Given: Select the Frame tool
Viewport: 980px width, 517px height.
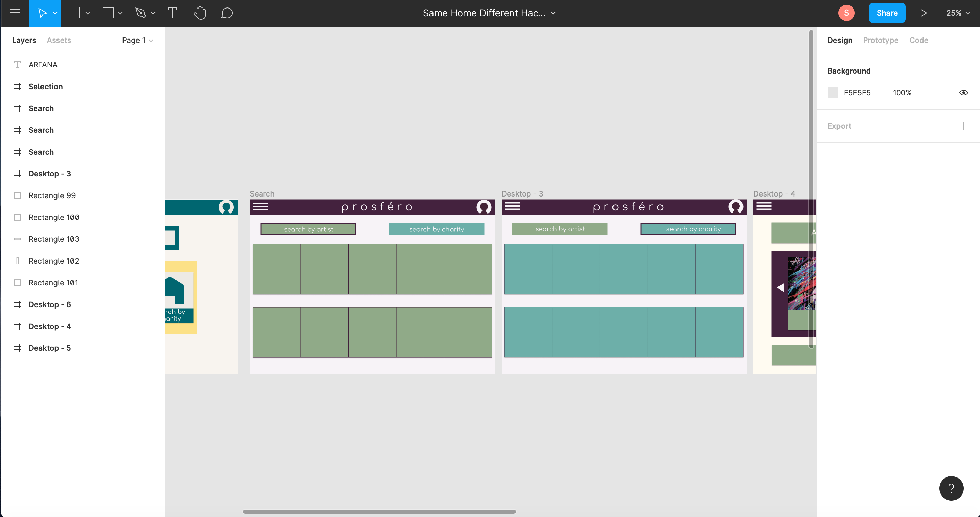Looking at the screenshot, I should (76, 13).
